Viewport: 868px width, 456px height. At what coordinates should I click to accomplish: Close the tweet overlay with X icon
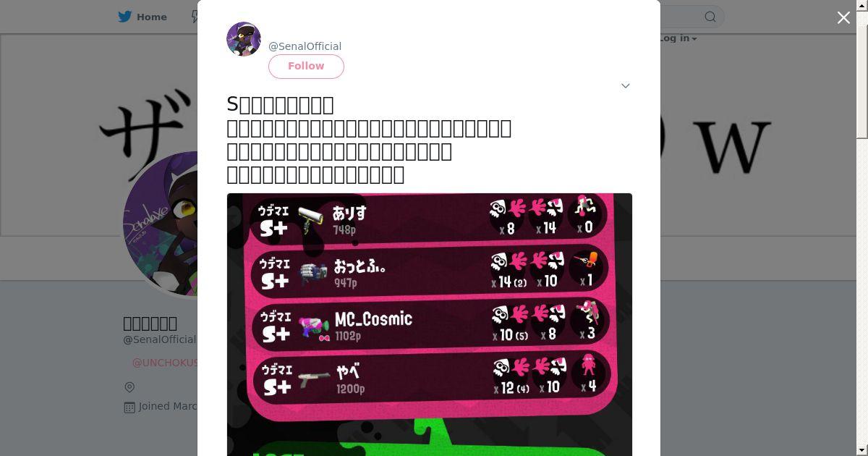point(843,17)
